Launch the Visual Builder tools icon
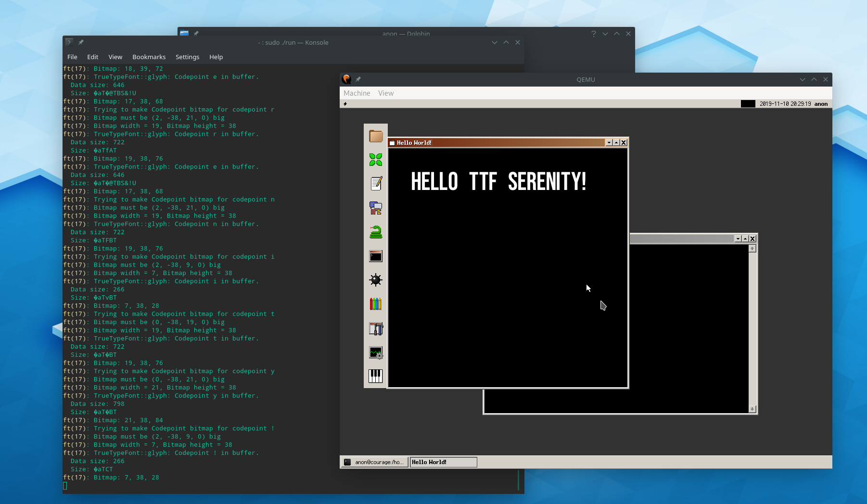The width and height of the screenshot is (867, 504). pyautogui.click(x=376, y=328)
